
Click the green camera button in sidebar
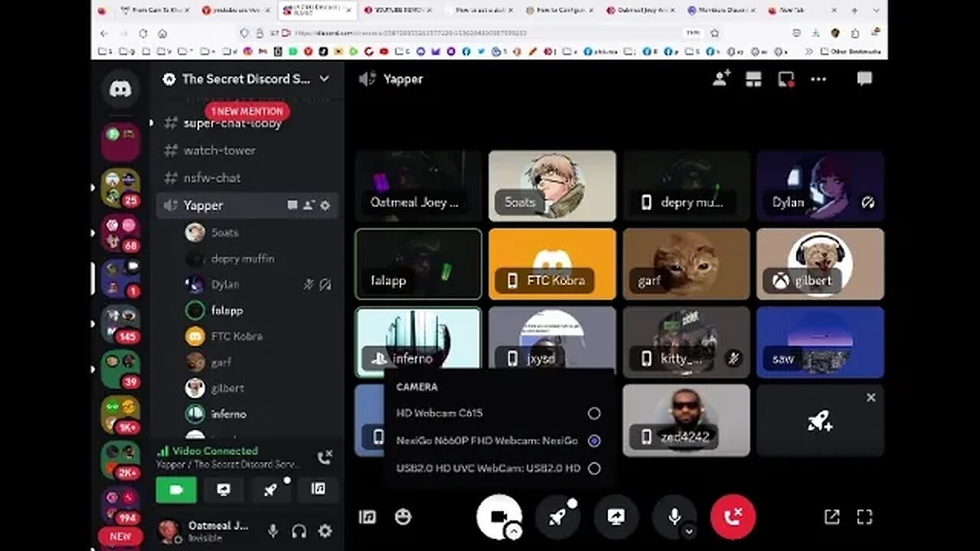176,490
